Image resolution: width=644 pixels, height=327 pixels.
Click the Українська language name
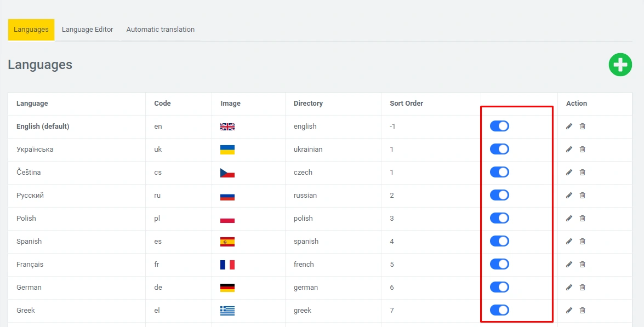coord(35,150)
